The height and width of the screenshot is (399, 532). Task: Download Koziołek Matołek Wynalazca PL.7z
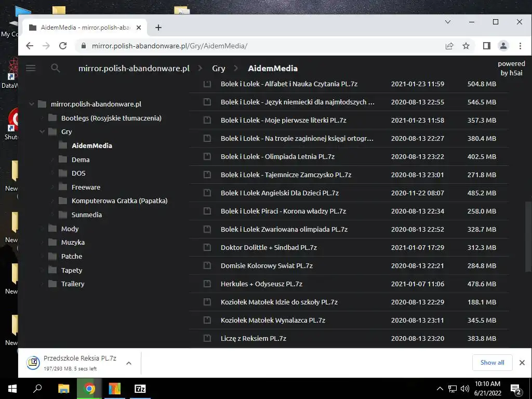pyautogui.click(x=273, y=320)
